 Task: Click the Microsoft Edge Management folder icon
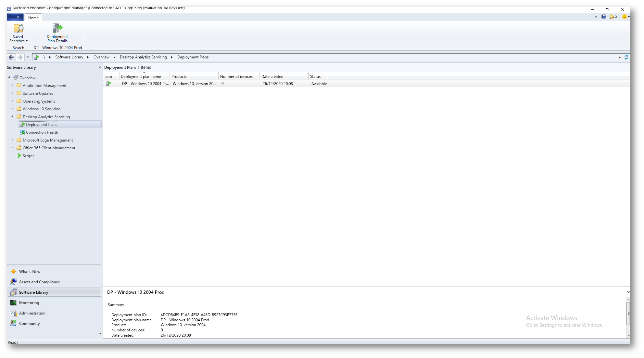click(x=19, y=140)
